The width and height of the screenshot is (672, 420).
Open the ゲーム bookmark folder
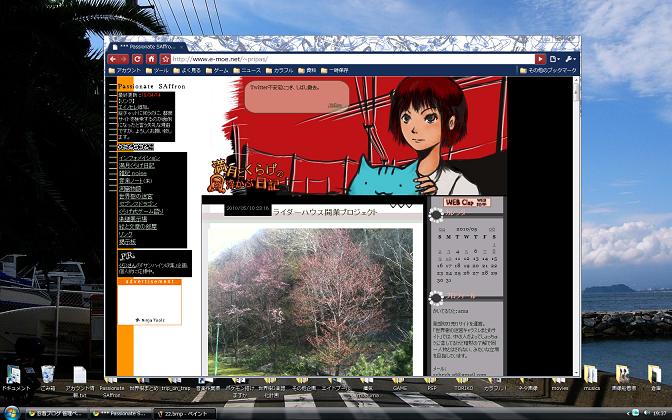click(x=217, y=70)
